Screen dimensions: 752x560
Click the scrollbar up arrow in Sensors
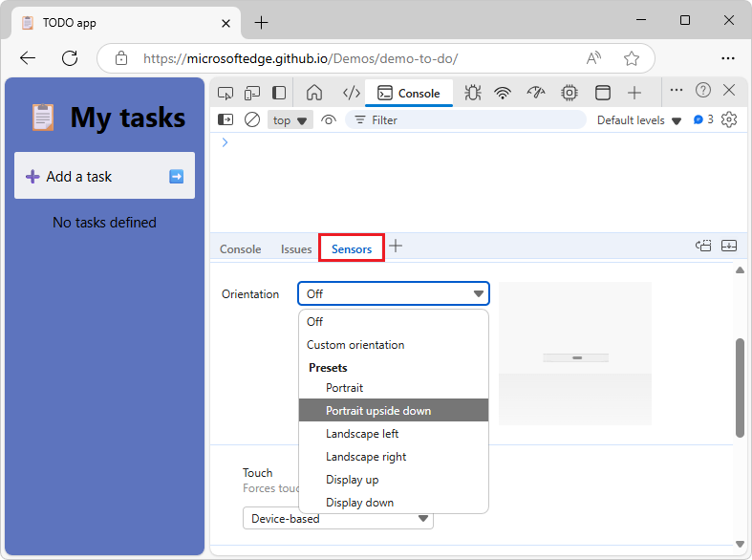pyautogui.click(x=740, y=269)
